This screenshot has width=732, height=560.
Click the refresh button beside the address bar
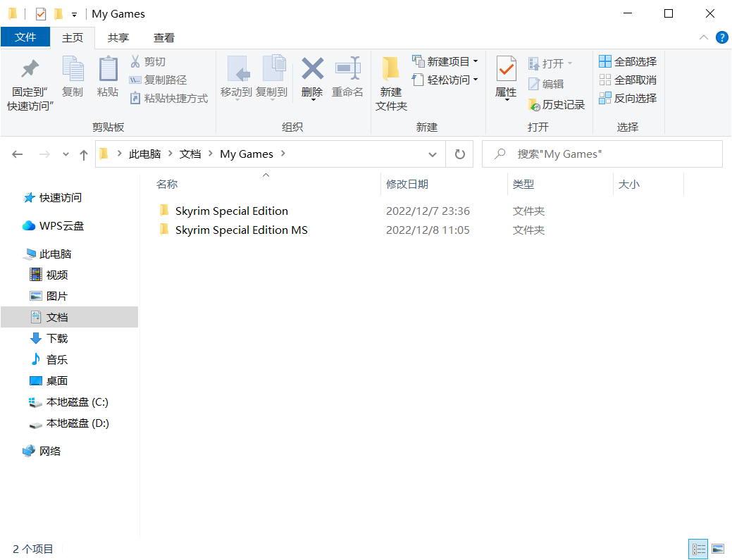coord(460,154)
